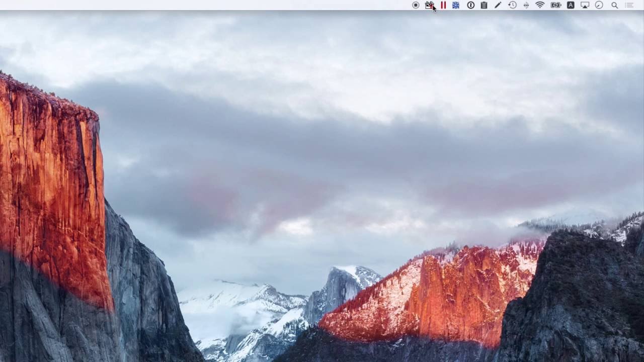This screenshot has width=644, height=362.
Task: Click the red pause bars menu bar icon
Action: tap(443, 5)
